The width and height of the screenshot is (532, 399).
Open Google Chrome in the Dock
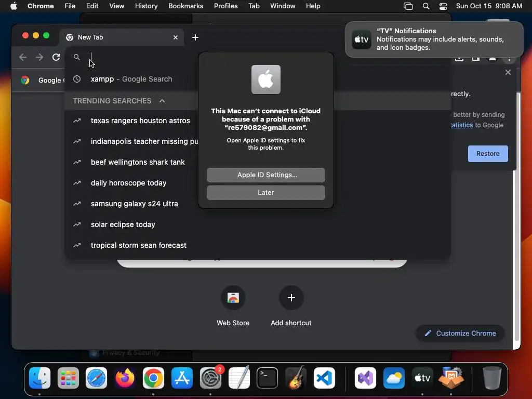click(153, 378)
